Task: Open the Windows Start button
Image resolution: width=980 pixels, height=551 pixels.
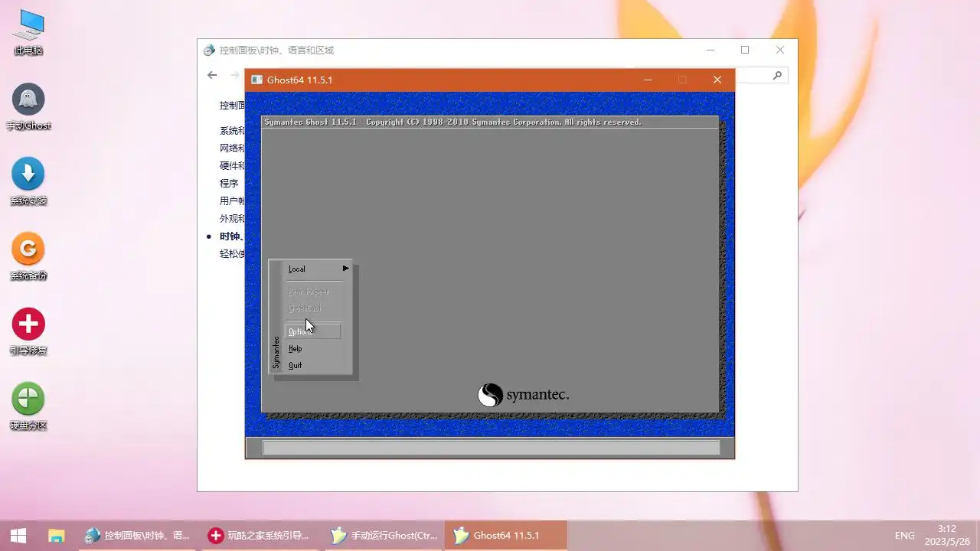Action: point(18,536)
